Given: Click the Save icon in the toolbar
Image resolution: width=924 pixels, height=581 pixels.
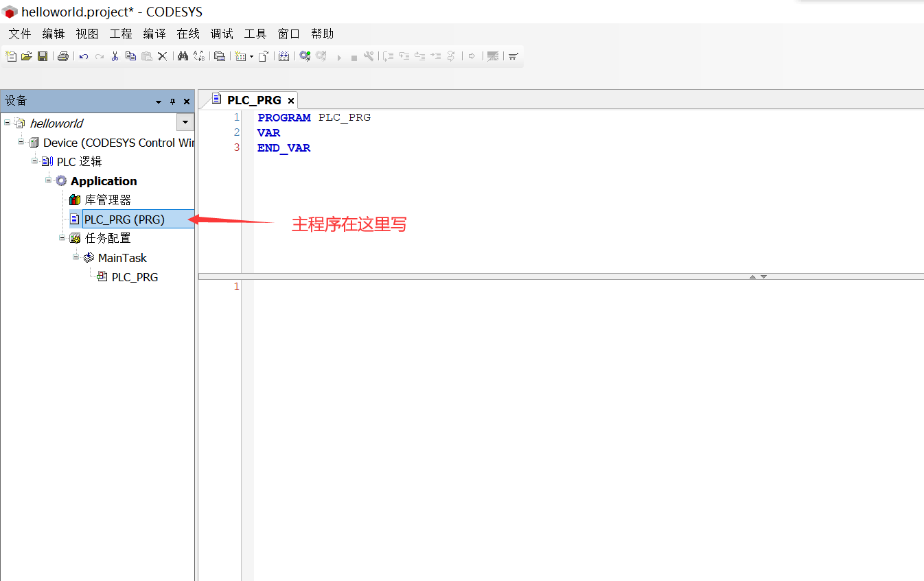Looking at the screenshot, I should pos(43,56).
